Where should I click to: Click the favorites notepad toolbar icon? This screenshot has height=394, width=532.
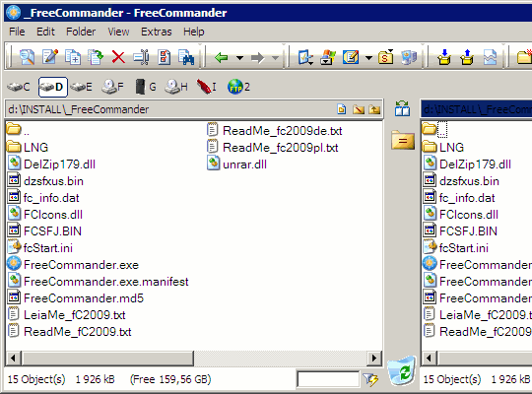[x=351, y=57]
